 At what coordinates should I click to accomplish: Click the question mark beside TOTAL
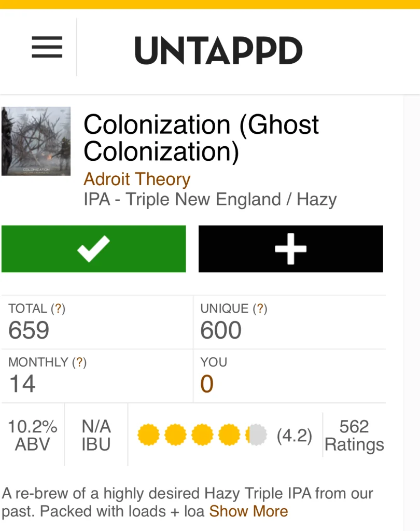point(58,309)
